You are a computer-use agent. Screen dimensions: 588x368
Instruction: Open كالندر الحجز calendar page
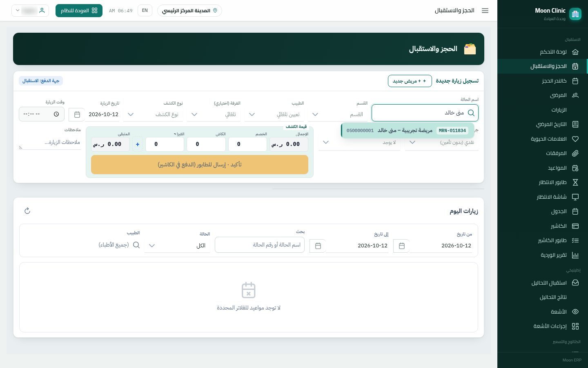click(542, 81)
